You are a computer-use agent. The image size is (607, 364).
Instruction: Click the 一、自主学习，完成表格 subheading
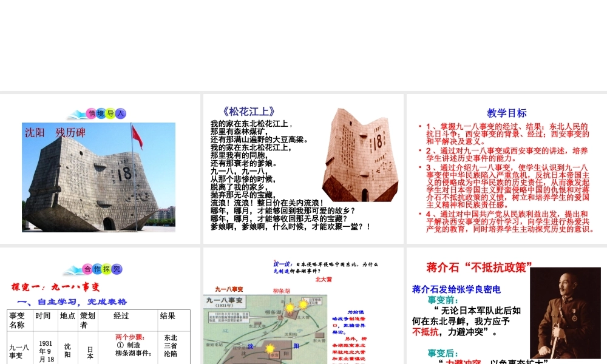[x=72, y=302]
